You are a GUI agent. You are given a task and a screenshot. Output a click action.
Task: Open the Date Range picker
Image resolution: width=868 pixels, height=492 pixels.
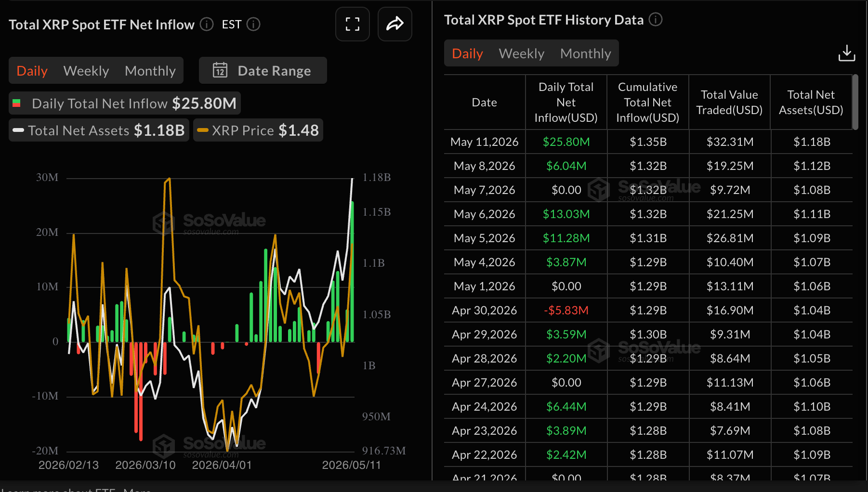(263, 70)
